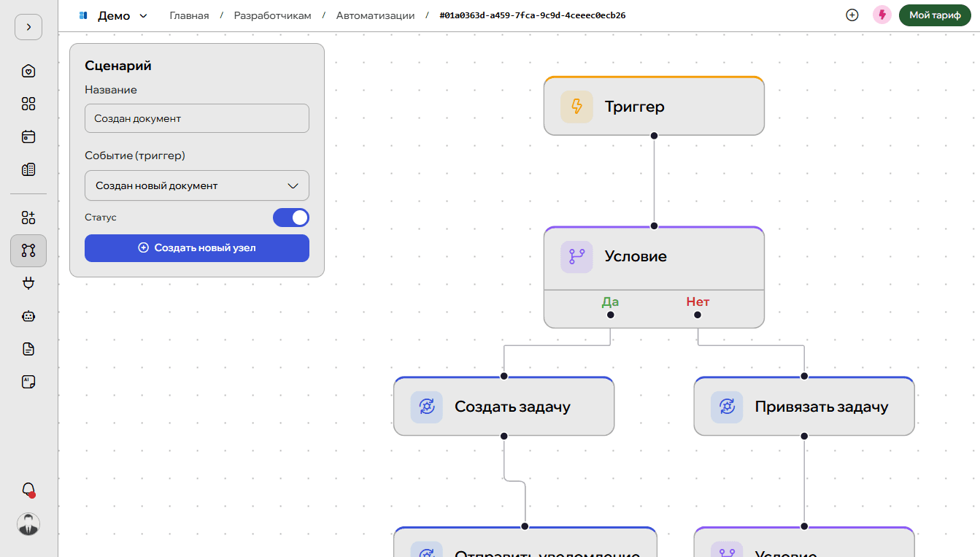Go to Автоматизации breadcrumb
The height and width of the screenshot is (557, 980).
(375, 15)
